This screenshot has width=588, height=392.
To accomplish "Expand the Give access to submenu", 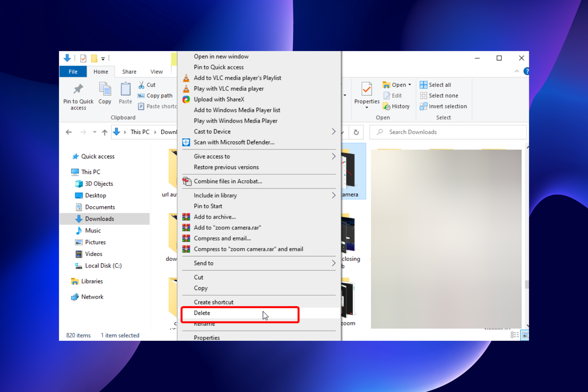I will tap(334, 156).
